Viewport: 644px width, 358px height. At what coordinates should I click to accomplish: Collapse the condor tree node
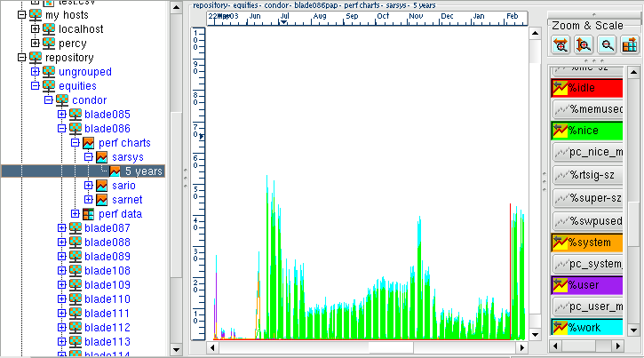coord(49,99)
